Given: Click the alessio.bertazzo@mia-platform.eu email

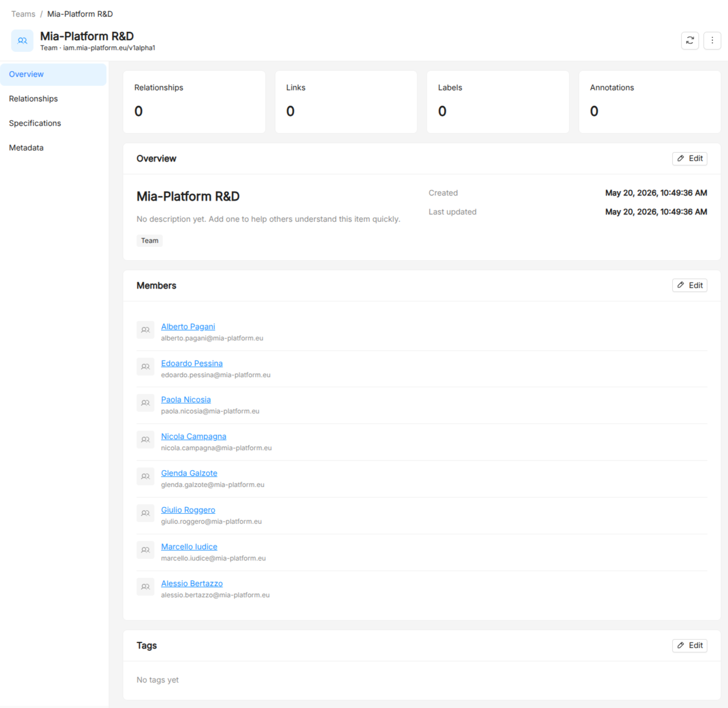Looking at the screenshot, I should [x=216, y=595].
